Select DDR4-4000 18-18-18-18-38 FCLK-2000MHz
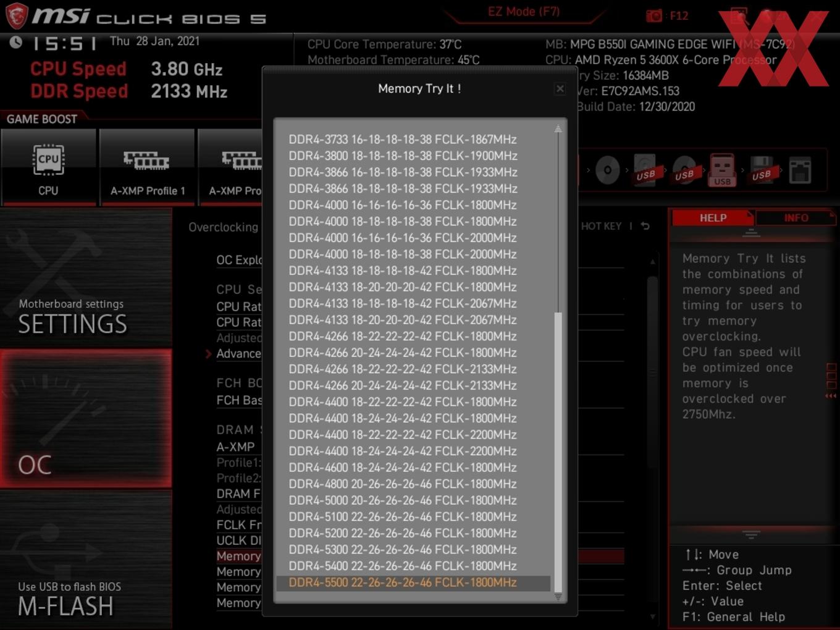 tap(403, 254)
